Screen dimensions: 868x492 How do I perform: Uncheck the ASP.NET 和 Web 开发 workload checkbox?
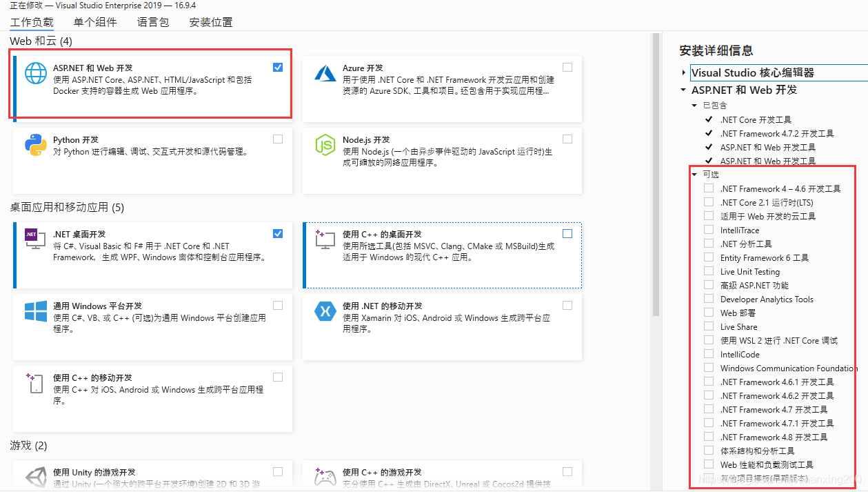click(278, 67)
